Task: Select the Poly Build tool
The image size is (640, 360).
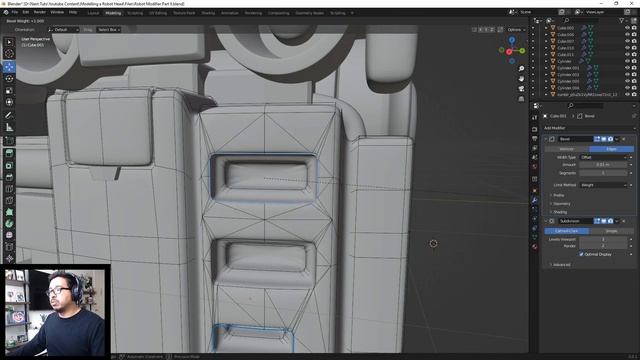Action: [9, 212]
